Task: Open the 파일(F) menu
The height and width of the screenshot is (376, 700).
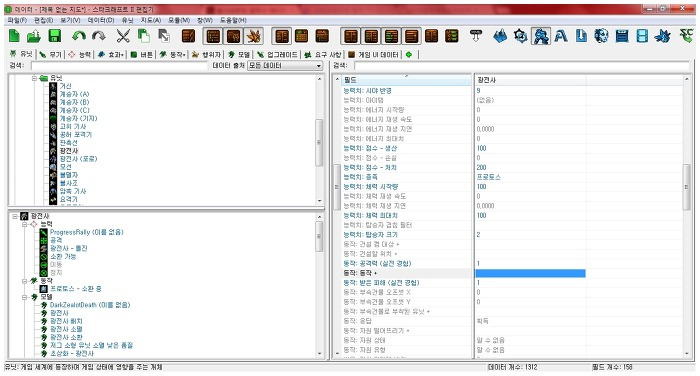Action: [x=17, y=20]
